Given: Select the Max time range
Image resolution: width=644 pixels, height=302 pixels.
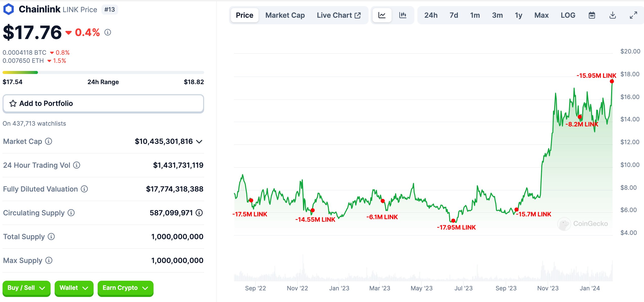Looking at the screenshot, I should tap(541, 15).
